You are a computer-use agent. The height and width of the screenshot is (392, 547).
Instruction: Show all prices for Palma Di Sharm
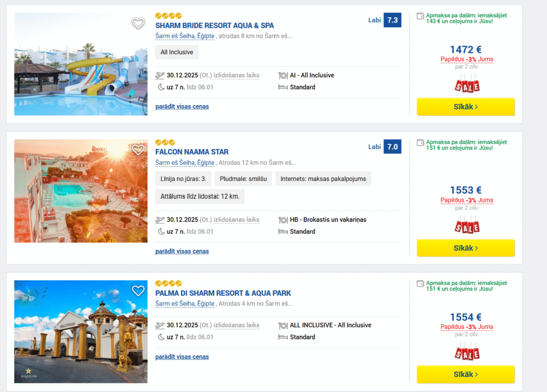pyautogui.click(x=182, y=357)
